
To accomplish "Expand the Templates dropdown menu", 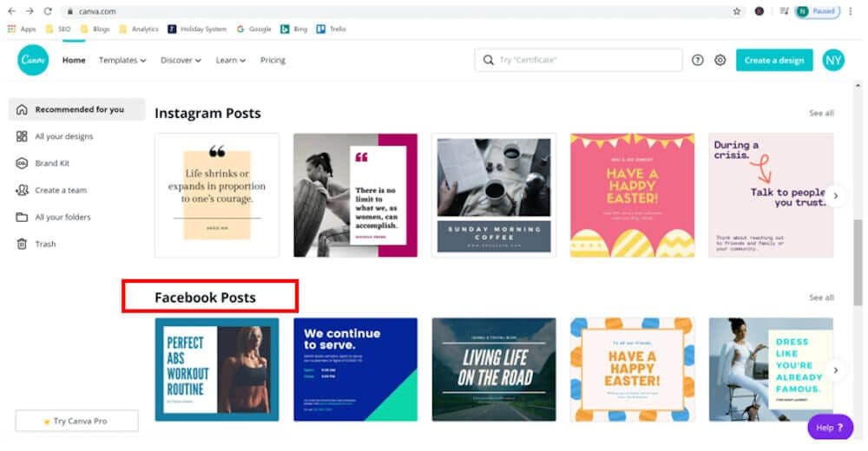I will coord(122,60).
